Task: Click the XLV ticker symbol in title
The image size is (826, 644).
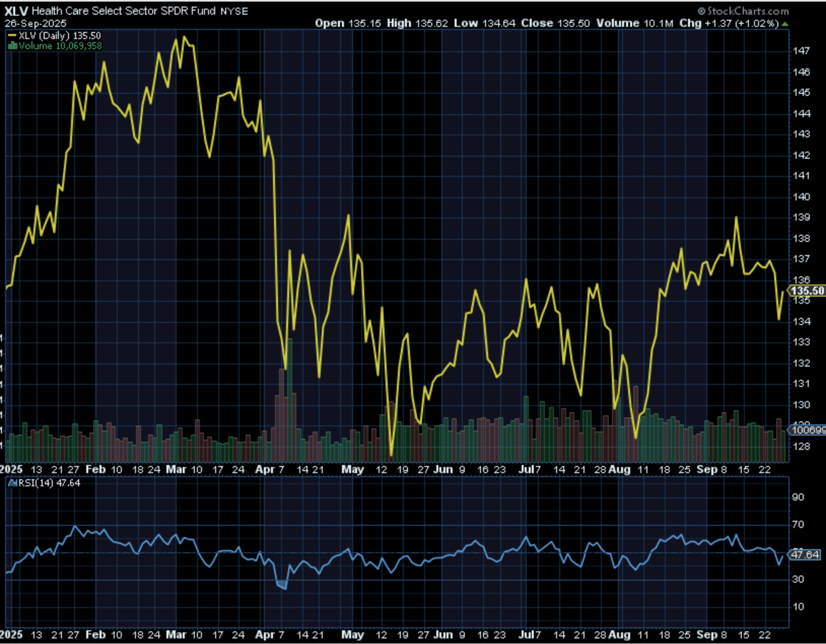Action: click(x=16, y=11)
